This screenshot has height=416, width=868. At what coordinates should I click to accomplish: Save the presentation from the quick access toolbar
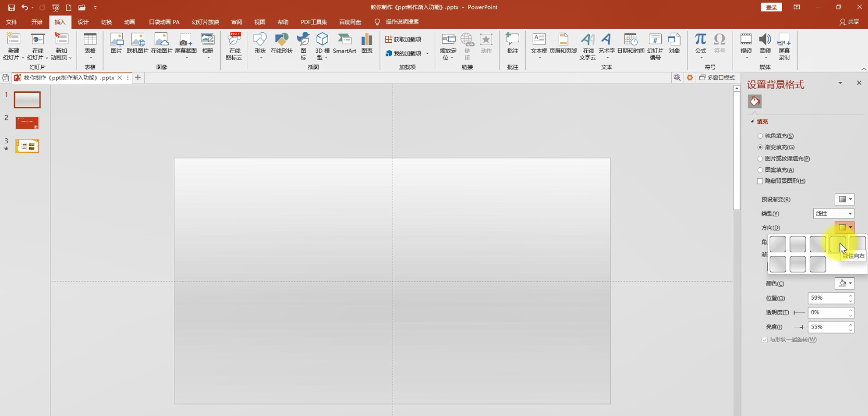[11, 7]
